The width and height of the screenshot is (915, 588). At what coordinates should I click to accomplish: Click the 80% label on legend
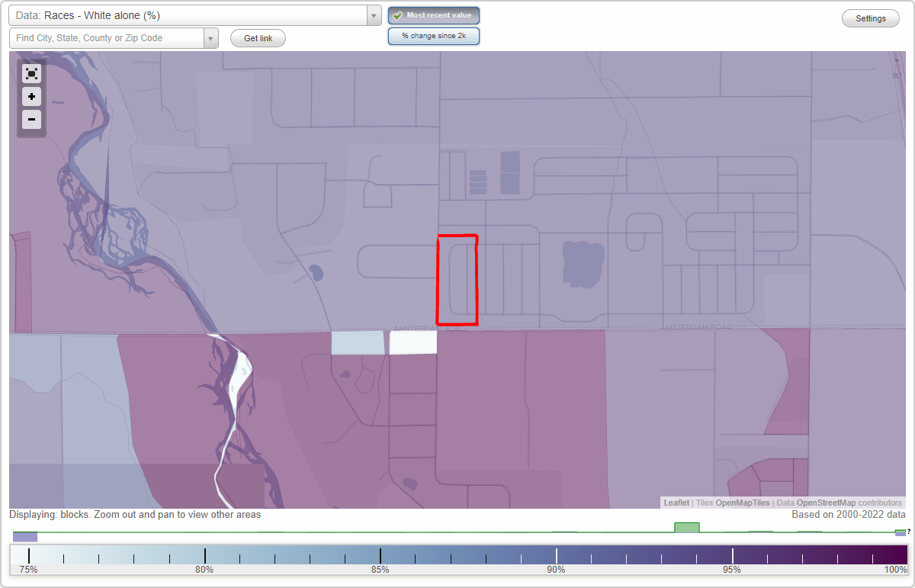pos(204,570)
